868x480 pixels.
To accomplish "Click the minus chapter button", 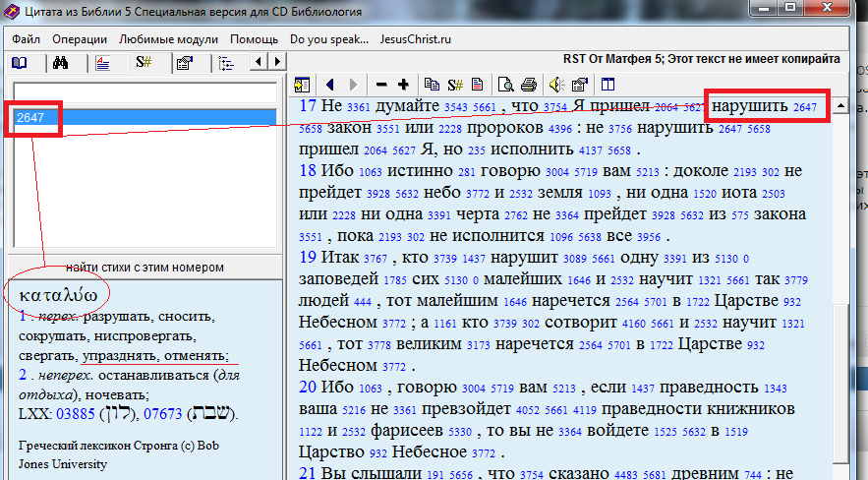I will pos(381,85).
